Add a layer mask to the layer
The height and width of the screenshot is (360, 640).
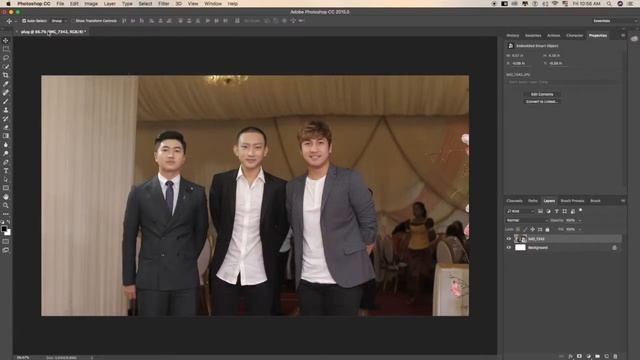pos(579,356)
